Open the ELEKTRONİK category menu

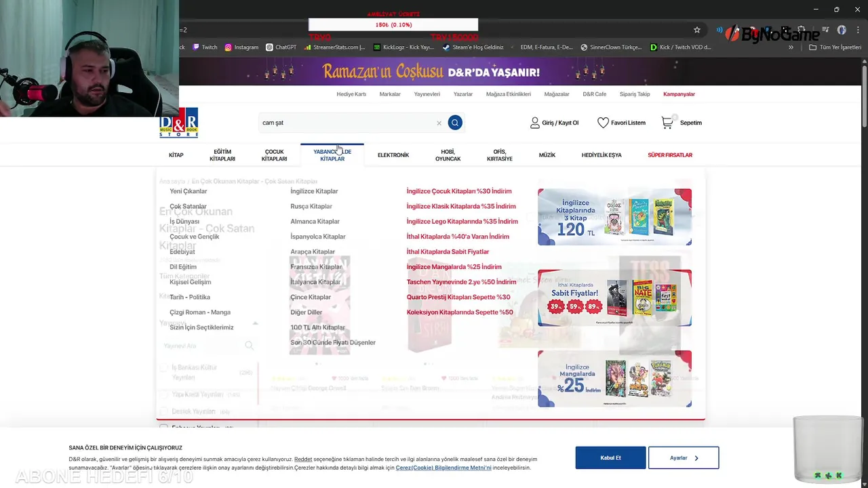coord(393,155)
